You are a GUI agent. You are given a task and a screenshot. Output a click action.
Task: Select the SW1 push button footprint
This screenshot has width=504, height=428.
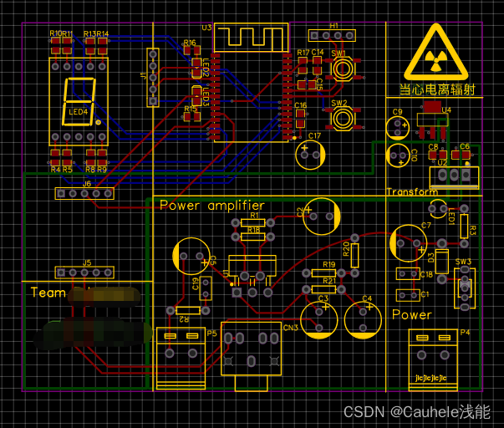tap(343, 69)
